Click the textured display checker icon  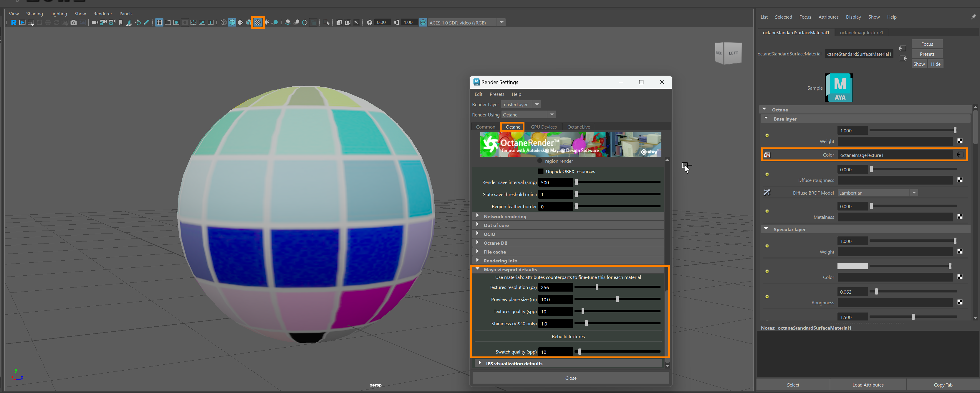click(258, 22)
